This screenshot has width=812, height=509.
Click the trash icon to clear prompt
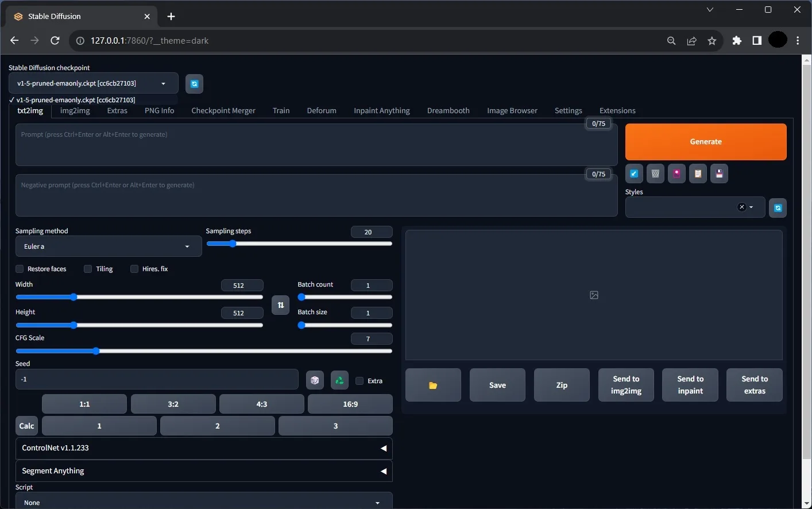click(x=655, y=173)
